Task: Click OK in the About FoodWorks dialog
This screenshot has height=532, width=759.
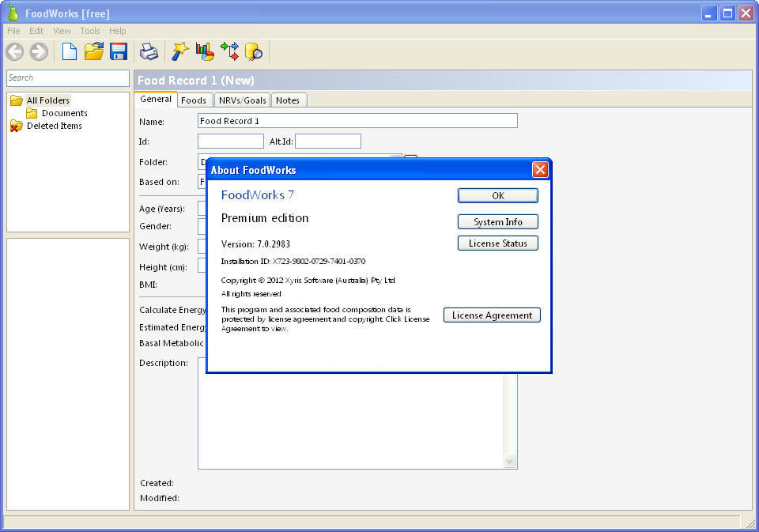Action: 497,195
